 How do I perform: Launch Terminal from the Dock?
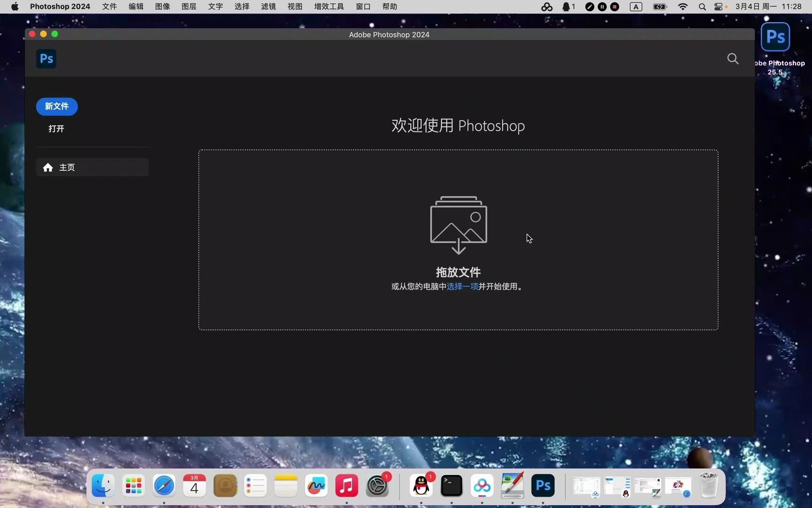451,486
